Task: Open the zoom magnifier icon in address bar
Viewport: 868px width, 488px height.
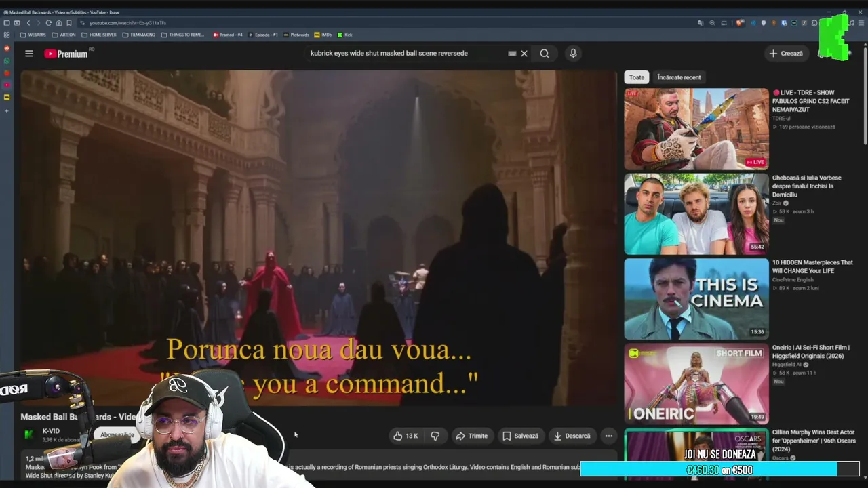Action: [x=712, y=23]
